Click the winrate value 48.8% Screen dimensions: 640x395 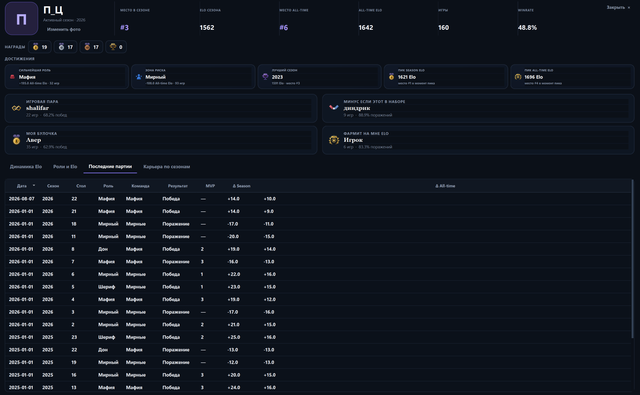click(527, 27)
